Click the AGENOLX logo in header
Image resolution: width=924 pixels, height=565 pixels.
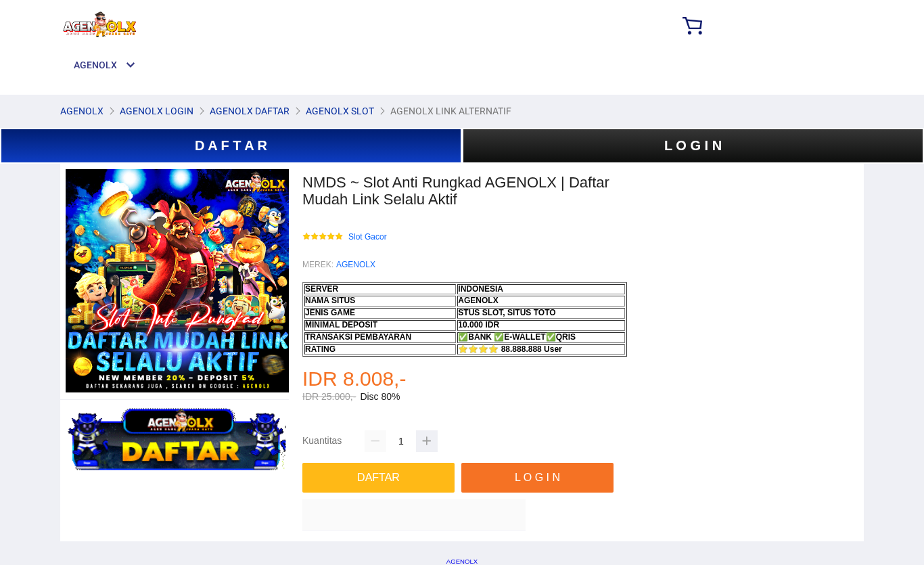99,24
